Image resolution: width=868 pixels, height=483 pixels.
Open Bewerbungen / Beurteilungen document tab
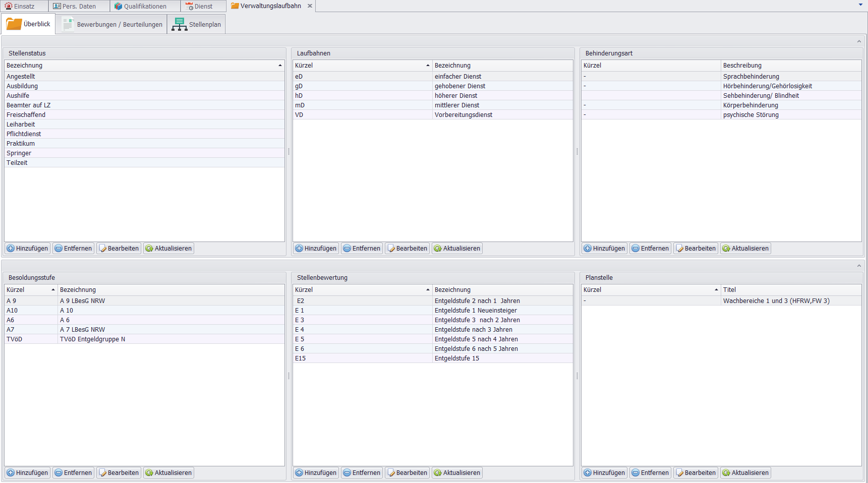[111, 24]
